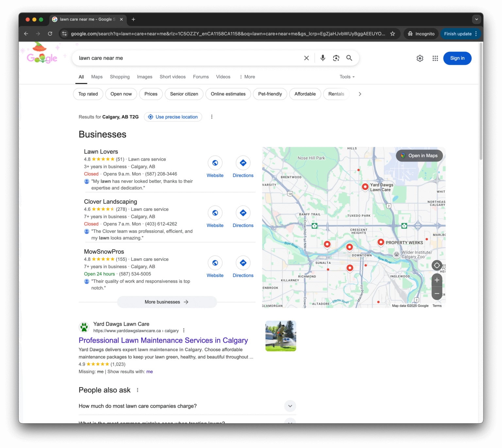Screen dimensions: 502x448
Task: Expand the More search categories menu
Action: click(247, 77)
